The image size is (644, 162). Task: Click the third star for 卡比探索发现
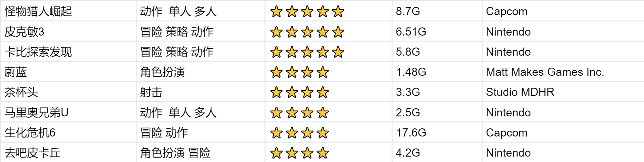click(x=307, y=52)
